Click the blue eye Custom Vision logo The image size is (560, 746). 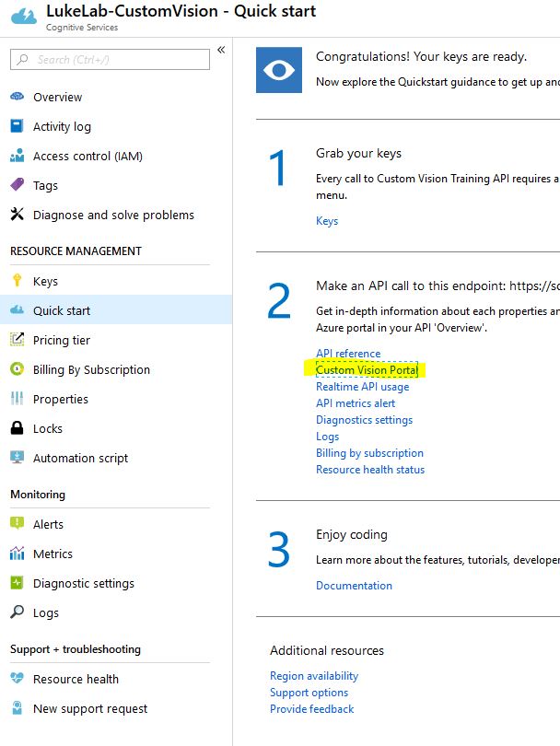click(279, 70)
